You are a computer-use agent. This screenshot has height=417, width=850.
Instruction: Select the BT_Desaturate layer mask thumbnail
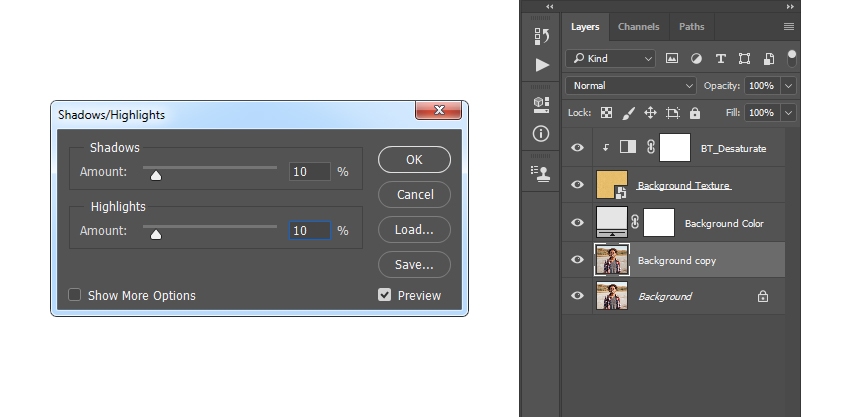coord(675,147)
